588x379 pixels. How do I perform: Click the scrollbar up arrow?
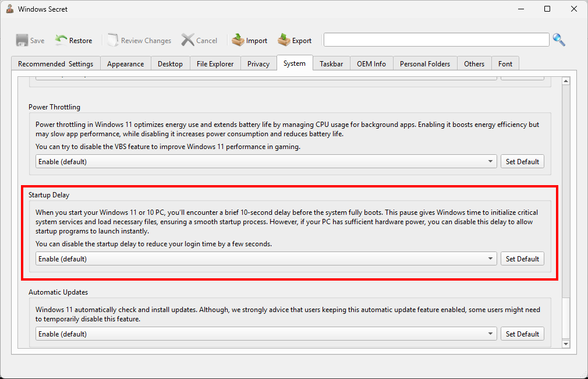point(566,81)
